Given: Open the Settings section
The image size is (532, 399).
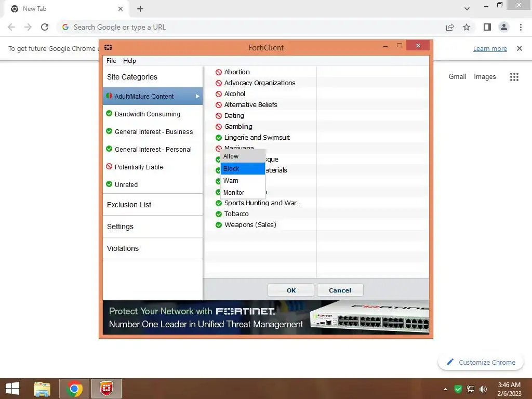Looking at the screenshot, I should pos(153,227).
